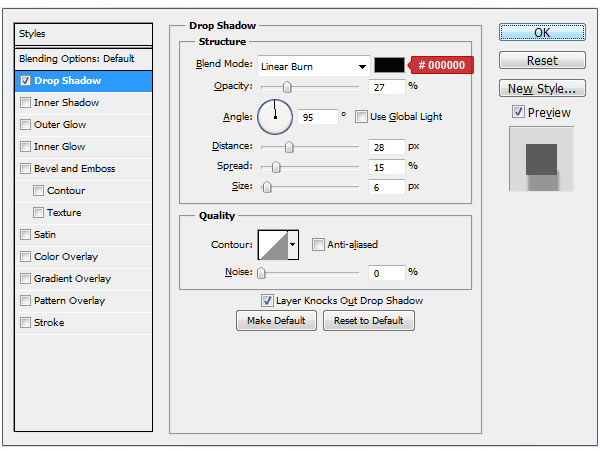This screenshot has width=600, height=451.
Task: Check the Stroke style checkbox
Action: coord(25,322)
